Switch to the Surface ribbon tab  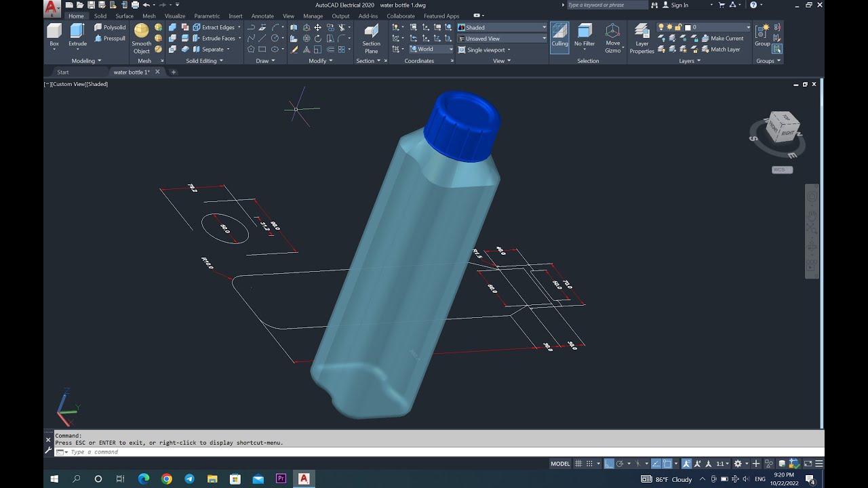tap(124, 16)
